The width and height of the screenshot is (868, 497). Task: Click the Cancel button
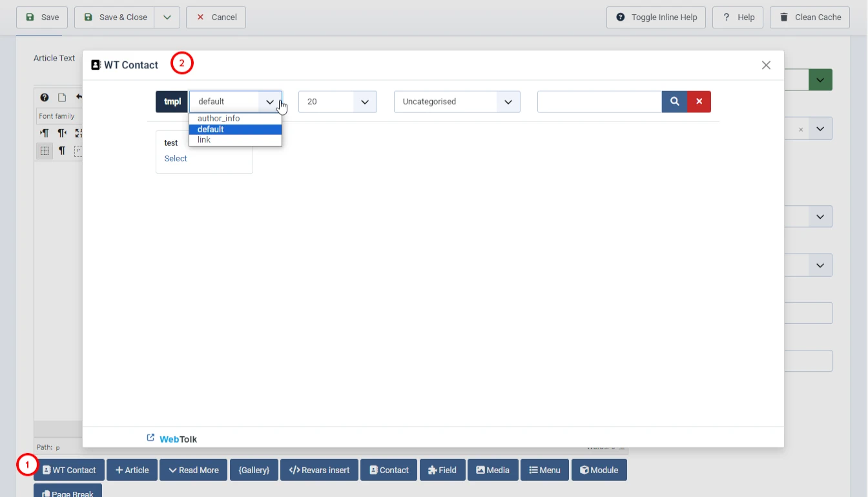tap(216, 17)
